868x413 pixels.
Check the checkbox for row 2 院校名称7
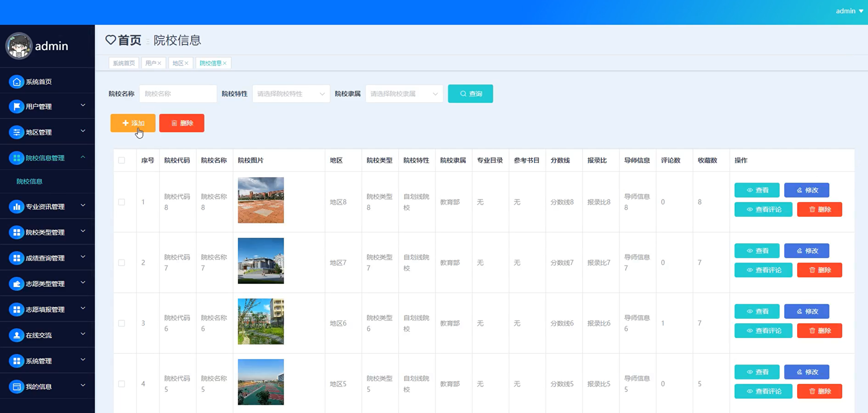click(122, 262)
